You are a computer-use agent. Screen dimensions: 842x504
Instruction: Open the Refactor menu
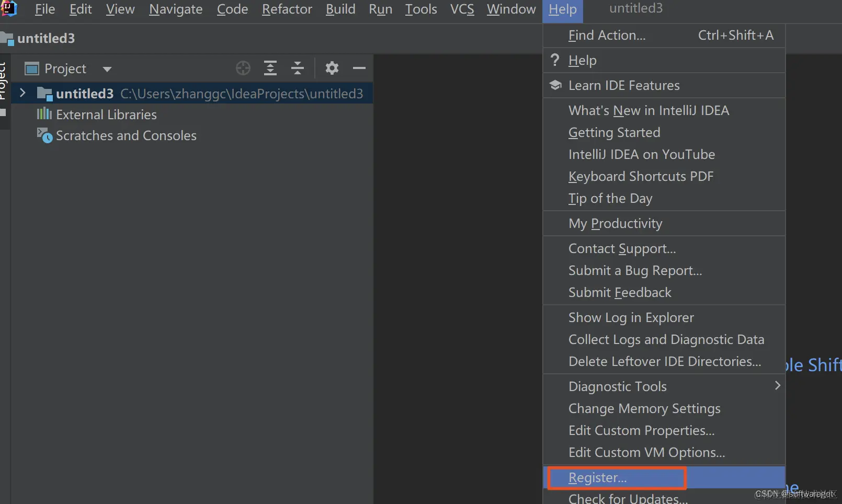(x=287, y=9)
